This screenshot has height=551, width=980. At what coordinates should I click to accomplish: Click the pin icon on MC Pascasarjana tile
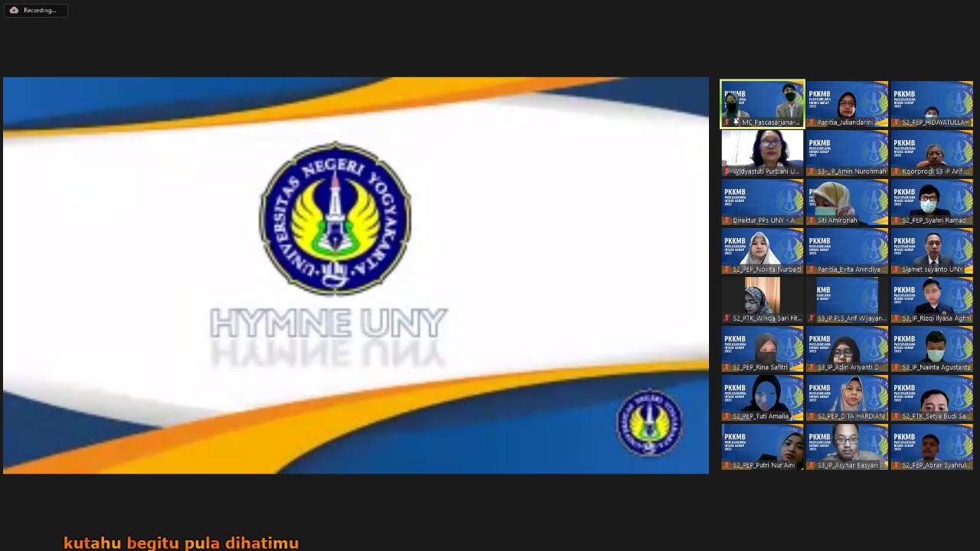(x=736, y=122)
